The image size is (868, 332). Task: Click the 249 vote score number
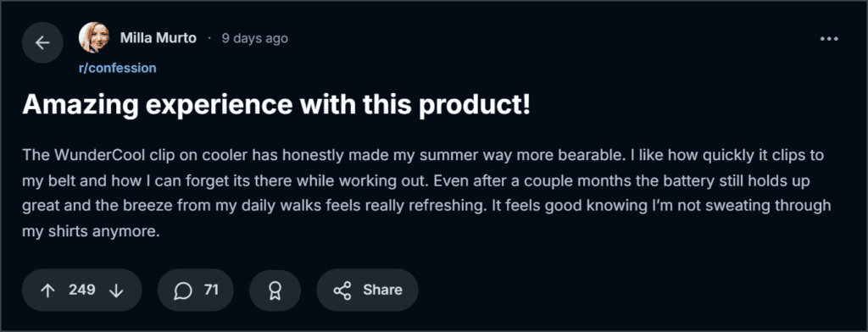click(82, 290)
